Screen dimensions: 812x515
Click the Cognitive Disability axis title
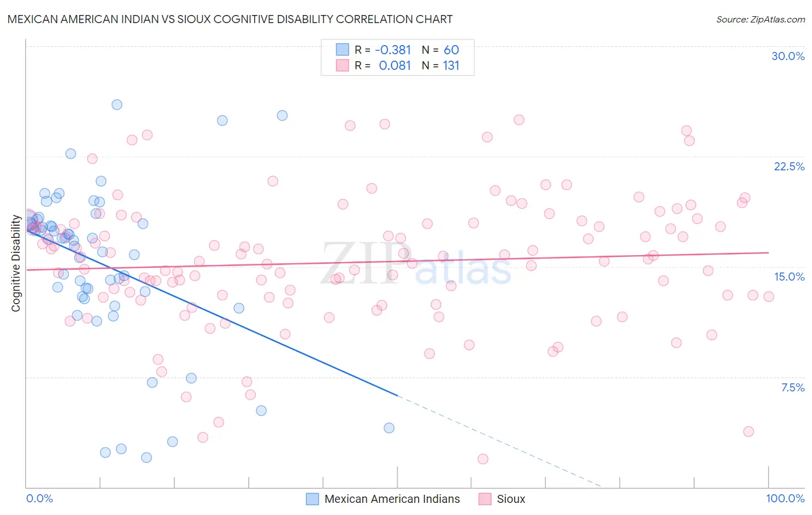[x=16, y=263]
